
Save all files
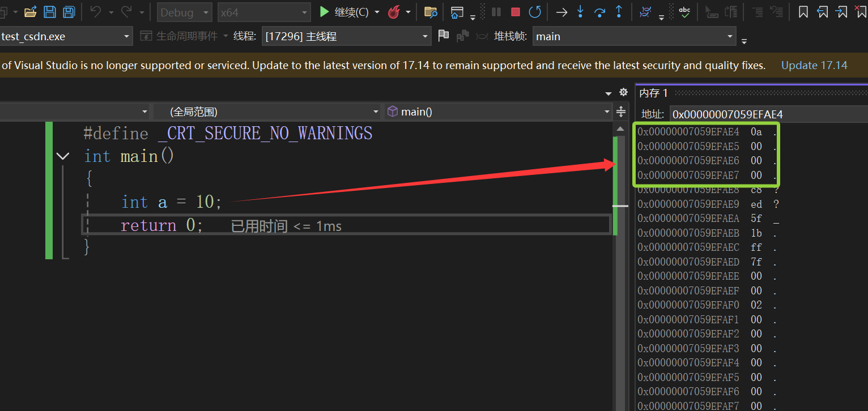(x=69, y=12)
